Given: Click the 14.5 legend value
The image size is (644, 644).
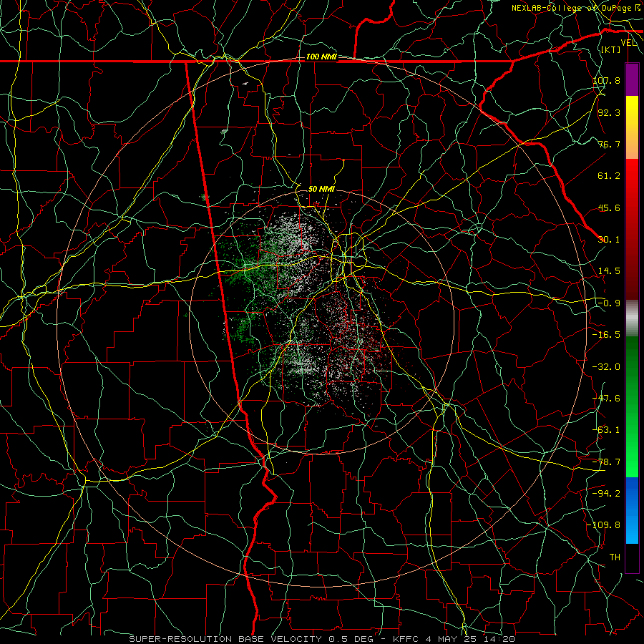Looking at the screenshot, I should click(609, 271).
